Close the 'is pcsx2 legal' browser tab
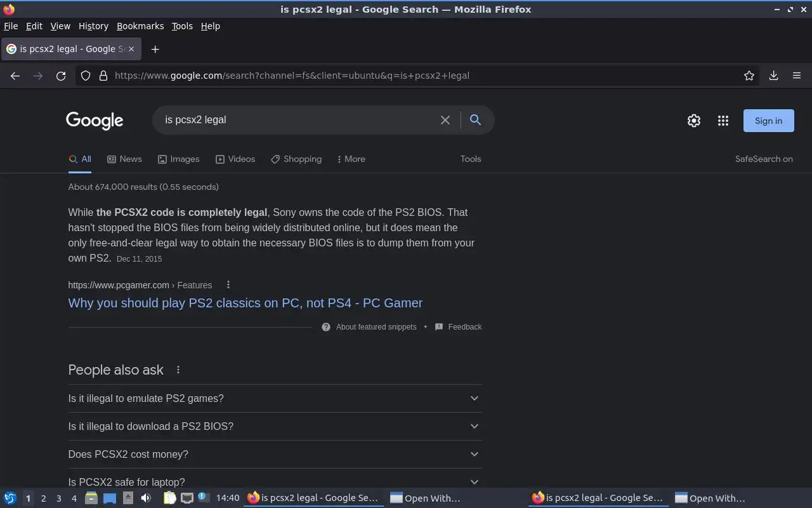Image resolution: width=812 pixels, height=508 pixels. pos(131,49)
